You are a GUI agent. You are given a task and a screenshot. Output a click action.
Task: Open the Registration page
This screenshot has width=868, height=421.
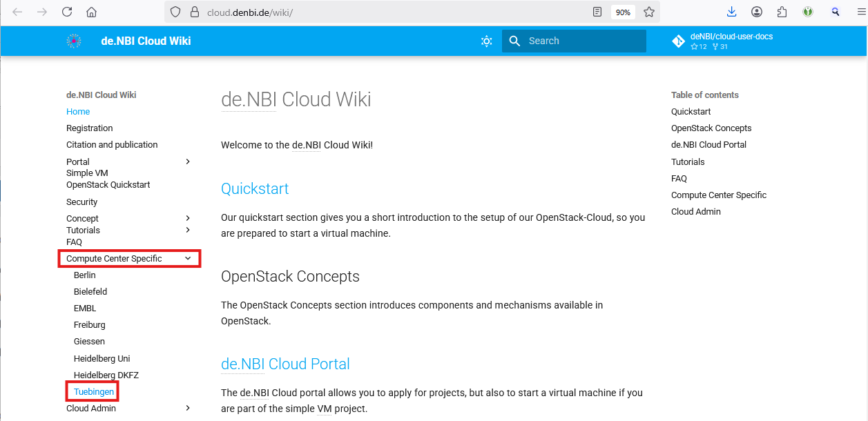90,128
